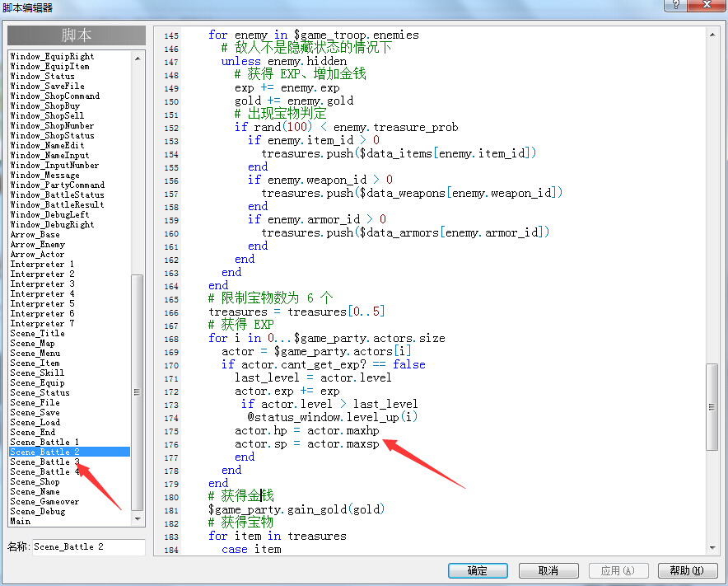
Task: Open help with the 帮助(H) button
Action: (687, 570)
